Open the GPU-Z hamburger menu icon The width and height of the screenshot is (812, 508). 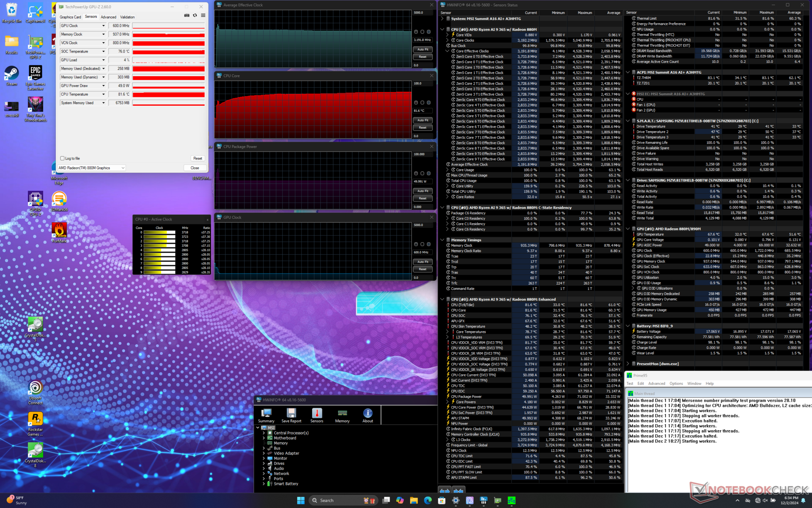pyautogui.click(x=203, y=16)
